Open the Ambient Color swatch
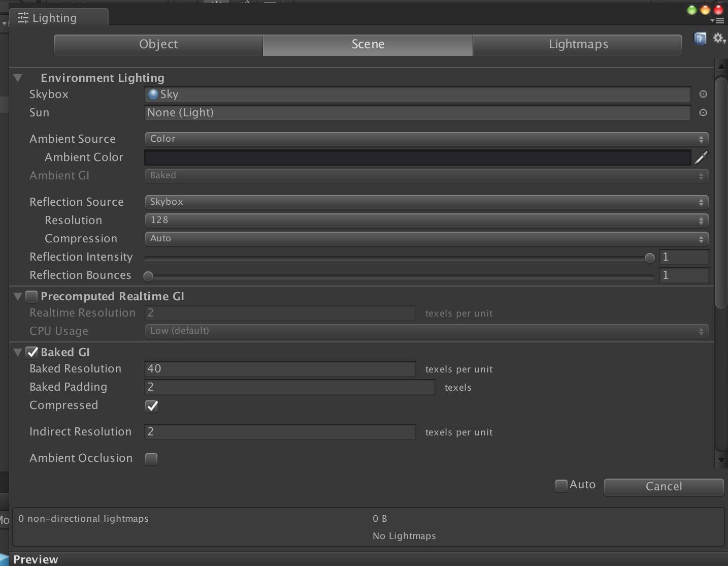This screenshot has width=728, height=566. tap(417, 158)
